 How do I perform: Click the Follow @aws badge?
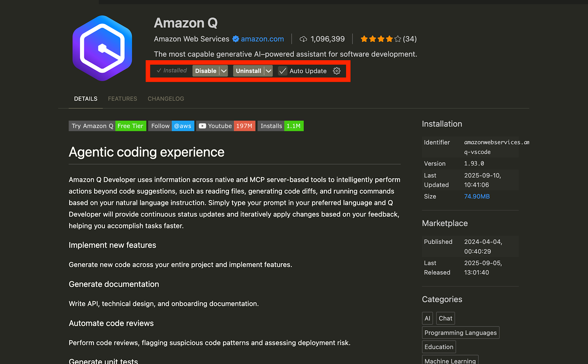tap(171, 126)
